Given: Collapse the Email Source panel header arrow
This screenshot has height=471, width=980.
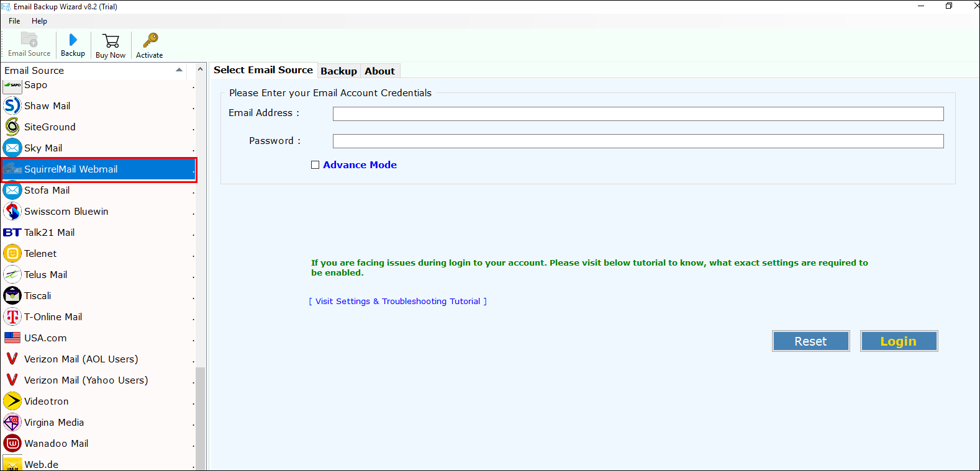Looking at the screenshot, I should click(x=179, y=70).
